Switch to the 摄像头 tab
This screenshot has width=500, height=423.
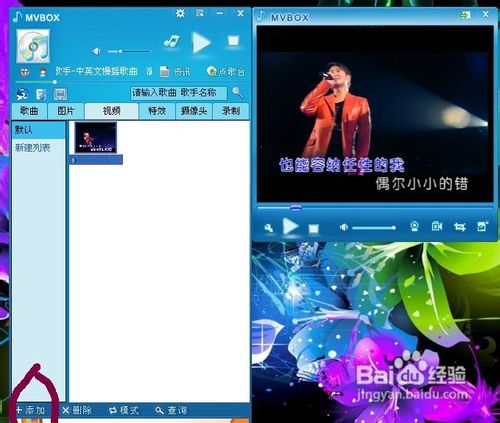[x=194, y=111]
